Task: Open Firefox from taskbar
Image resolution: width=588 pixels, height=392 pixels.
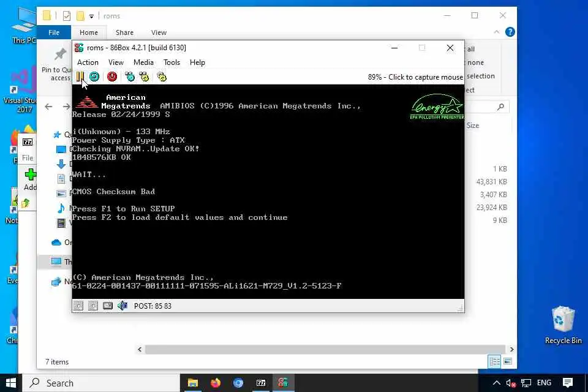Action: tap(215, 383)
